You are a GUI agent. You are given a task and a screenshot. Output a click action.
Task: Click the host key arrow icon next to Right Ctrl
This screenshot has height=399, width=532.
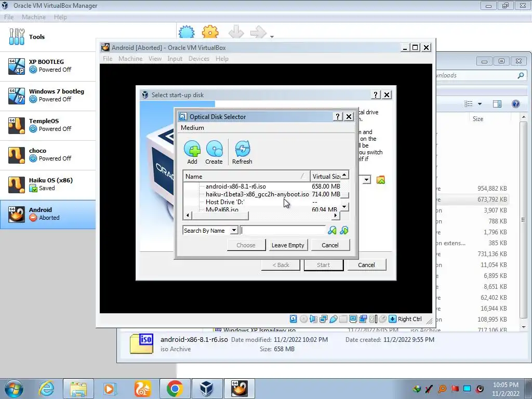pyautogui.click(x=392, y=319)
